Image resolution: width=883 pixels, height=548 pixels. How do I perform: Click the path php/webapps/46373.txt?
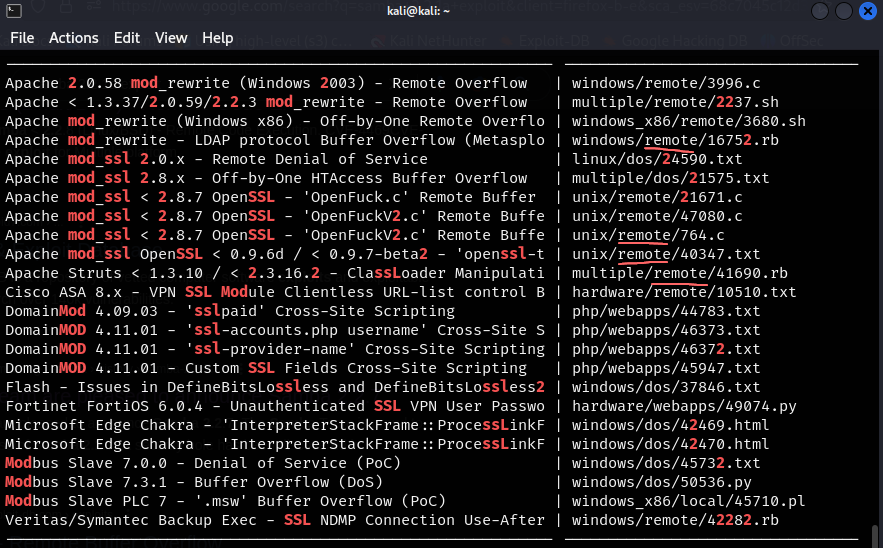tap(666, 331)
